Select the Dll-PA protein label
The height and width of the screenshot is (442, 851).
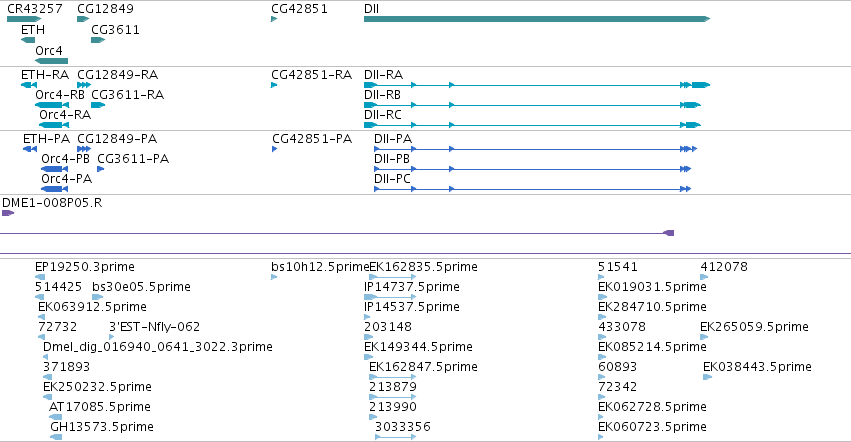393,138
